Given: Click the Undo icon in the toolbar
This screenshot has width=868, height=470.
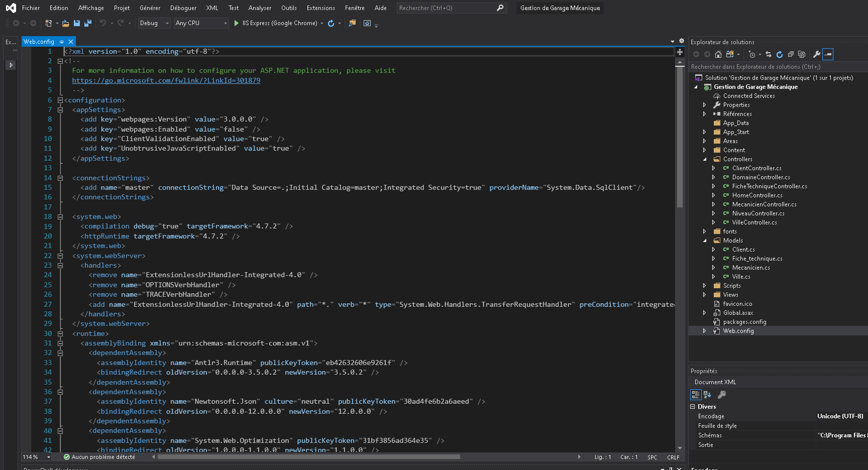Looking at the screenshot, I should click(102, 23).
